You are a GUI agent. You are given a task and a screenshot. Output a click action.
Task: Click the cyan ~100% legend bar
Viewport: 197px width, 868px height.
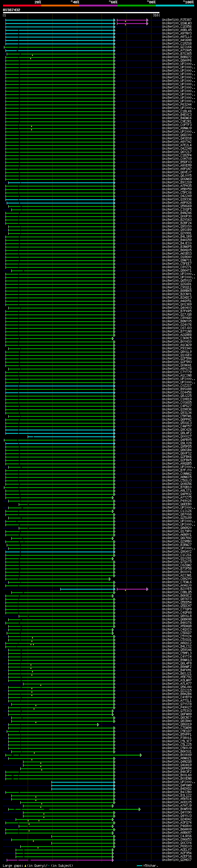175,6
